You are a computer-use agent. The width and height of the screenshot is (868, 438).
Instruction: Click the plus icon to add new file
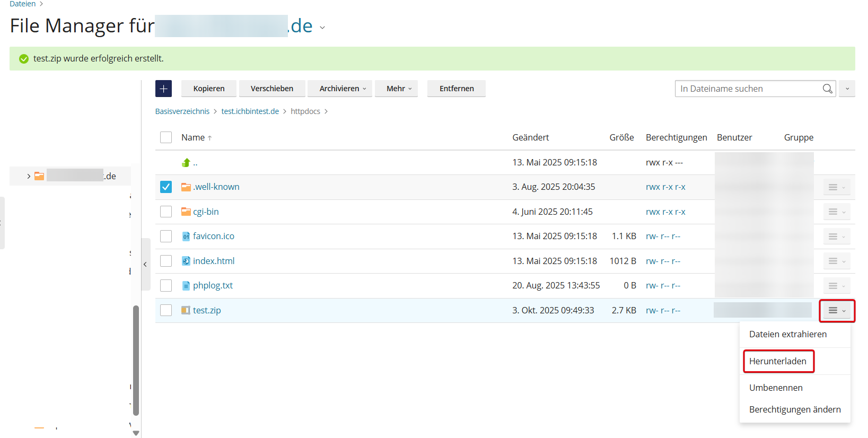coord(163,89)
